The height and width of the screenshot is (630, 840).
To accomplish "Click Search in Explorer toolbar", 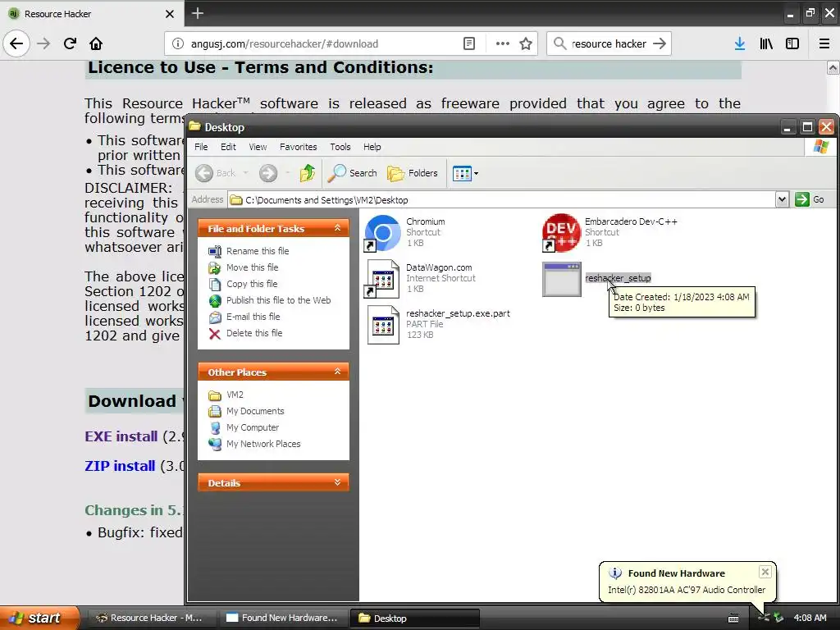I will (x=353, y=173).
